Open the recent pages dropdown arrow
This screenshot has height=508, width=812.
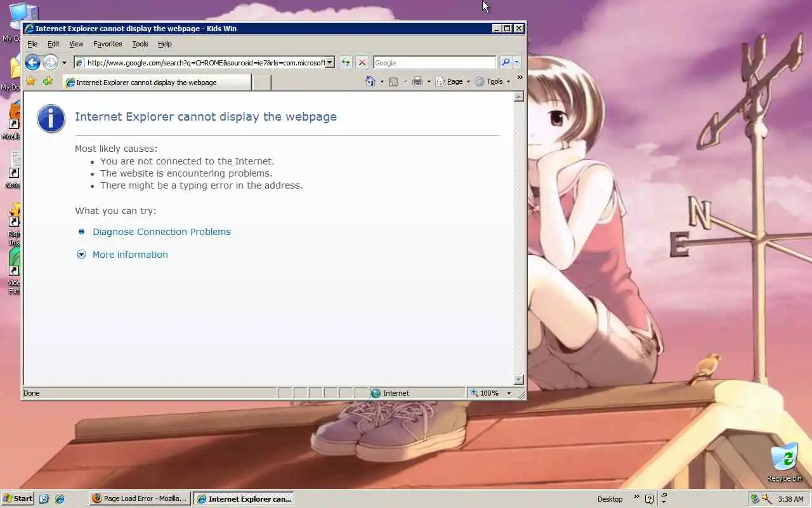tap(64, 63)
